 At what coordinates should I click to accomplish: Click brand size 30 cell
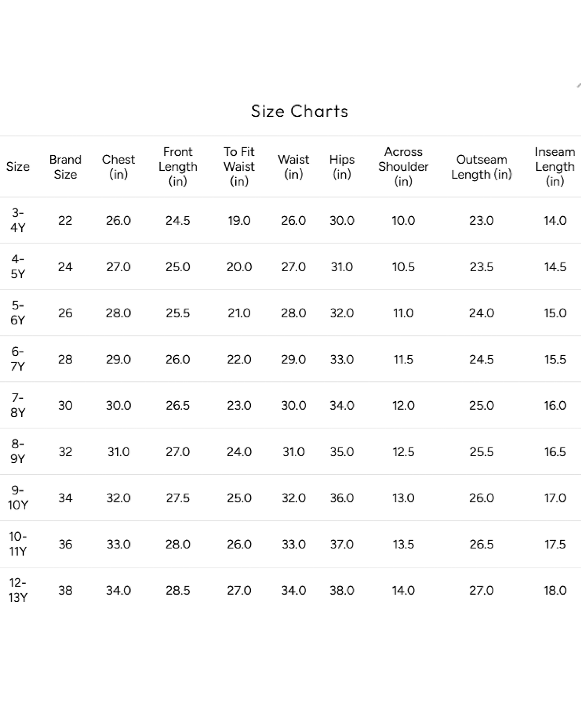(65, 406)
